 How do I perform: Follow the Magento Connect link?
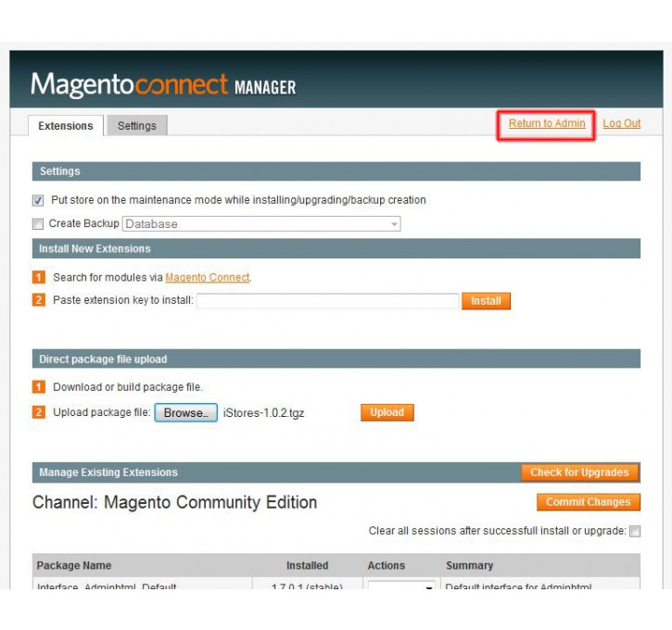(208, 278)
